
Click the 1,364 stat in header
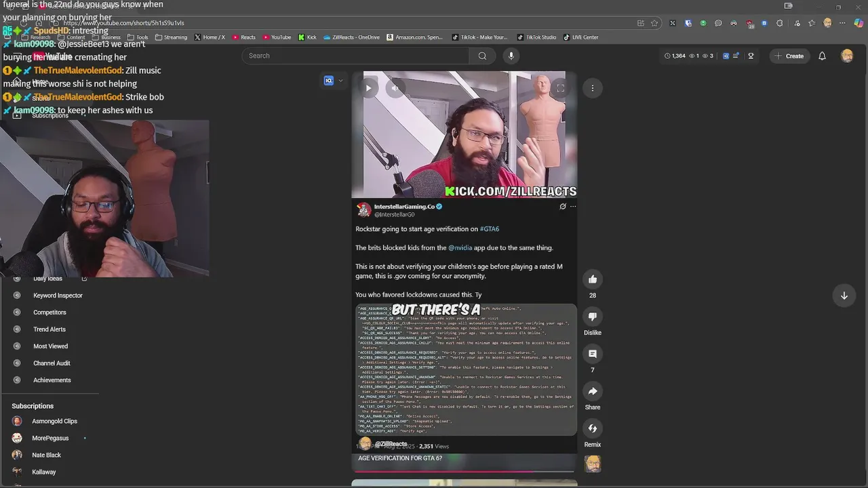pyautogui.click(x=675, y=56)
